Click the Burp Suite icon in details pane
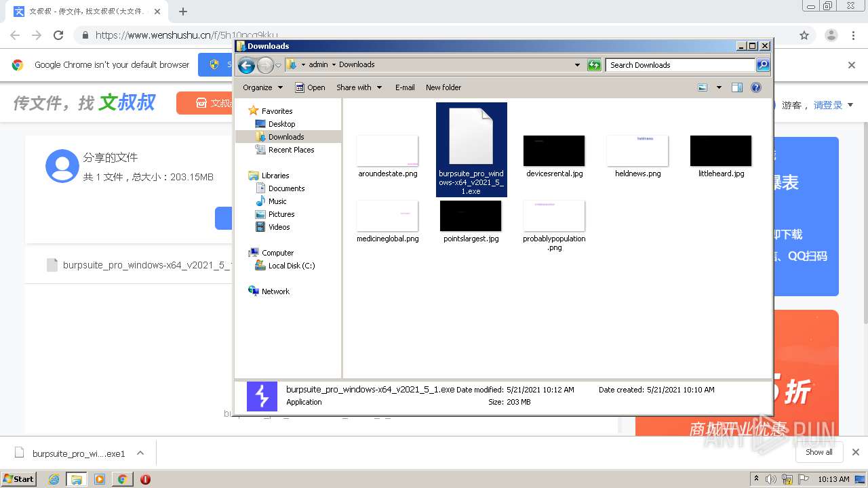This screenshot has height=488, width=868. pos(262,396)
